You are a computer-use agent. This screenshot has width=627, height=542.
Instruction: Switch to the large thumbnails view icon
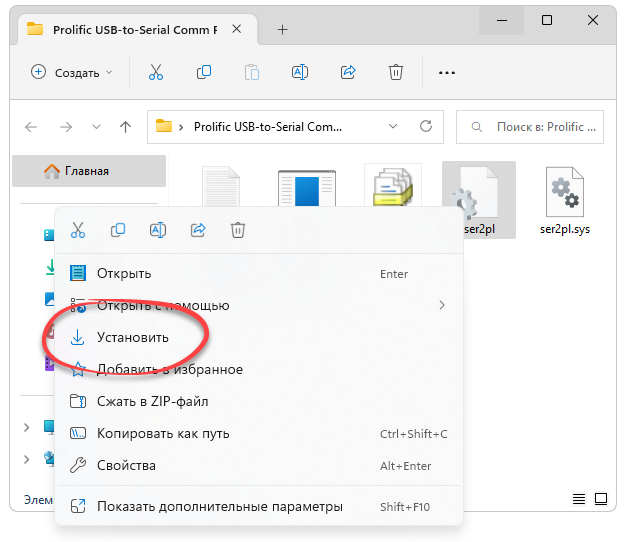pos(601,499)
